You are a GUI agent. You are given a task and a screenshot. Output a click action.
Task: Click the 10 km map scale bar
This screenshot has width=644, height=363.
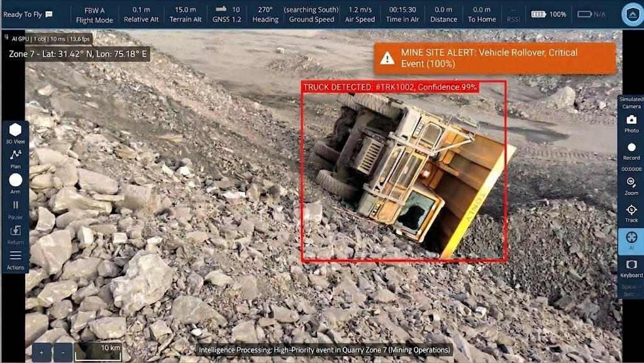(99, 353)
